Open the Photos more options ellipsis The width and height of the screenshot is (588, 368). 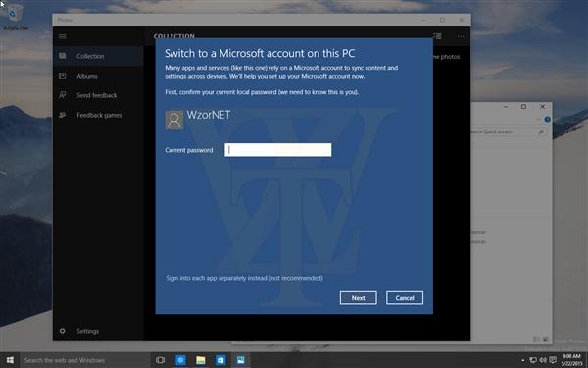point(461,36)
